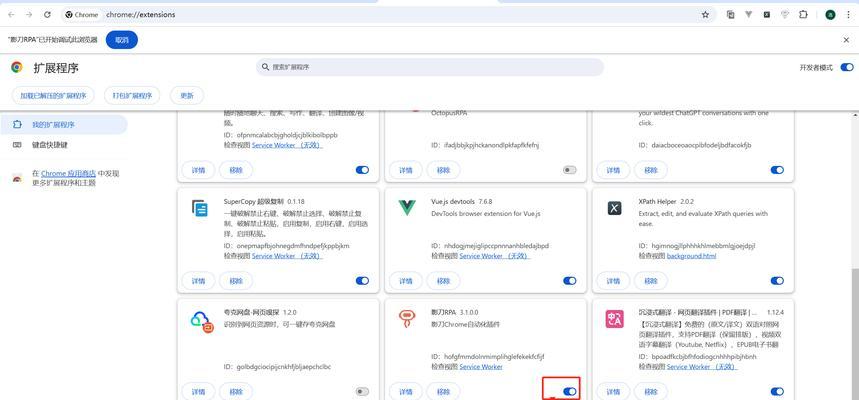Click the 沉浸式翻译 pink card icon

[614, 319]
